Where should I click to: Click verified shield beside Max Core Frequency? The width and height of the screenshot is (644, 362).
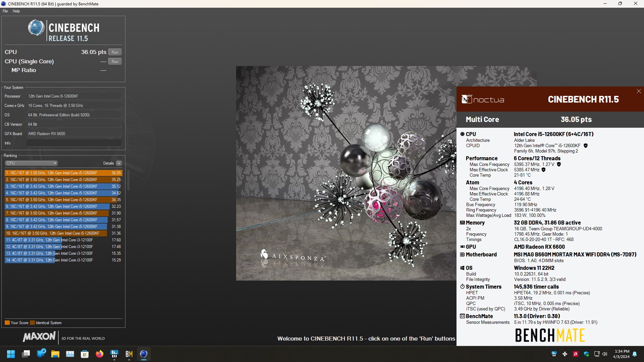pos(559,164)
